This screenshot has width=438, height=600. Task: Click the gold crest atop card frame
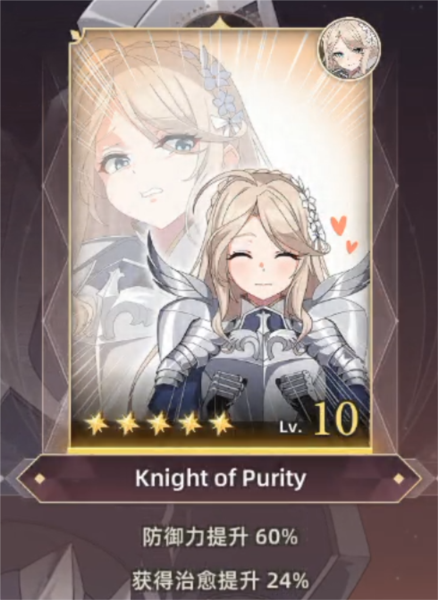(220, 23)
